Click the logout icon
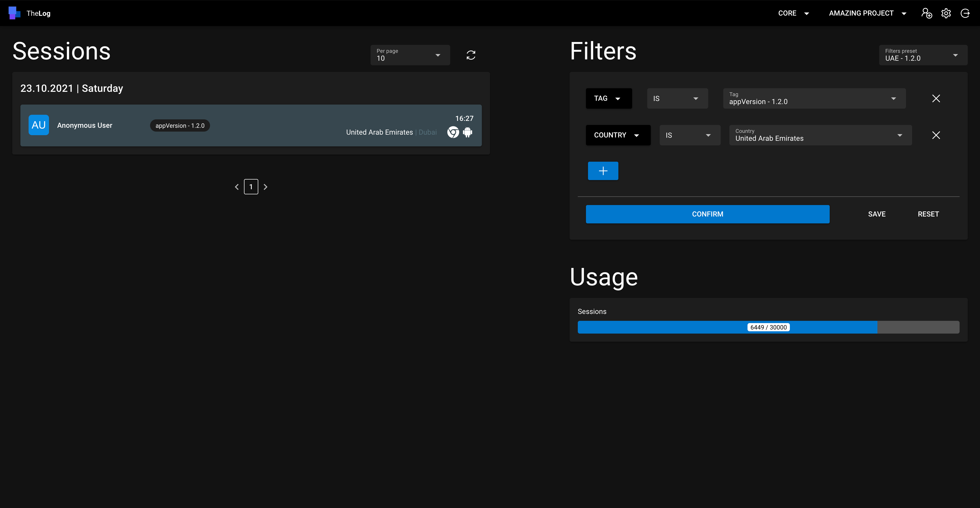 pyautogui.click(x=965, y=13)
